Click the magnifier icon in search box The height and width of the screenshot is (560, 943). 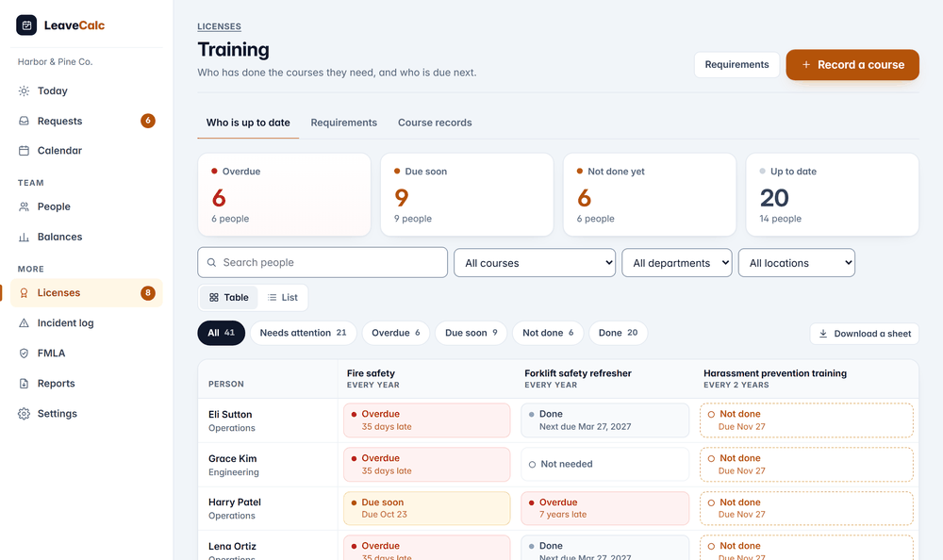point(211,262)
